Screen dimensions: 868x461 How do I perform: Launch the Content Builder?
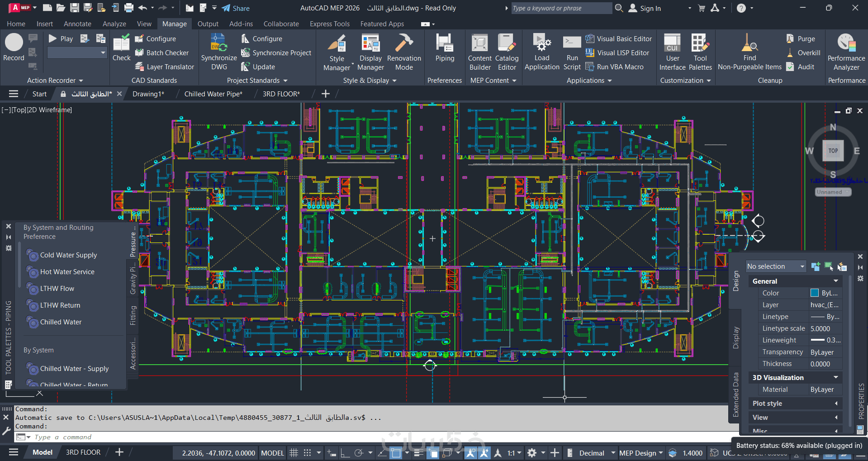point(480,52)
